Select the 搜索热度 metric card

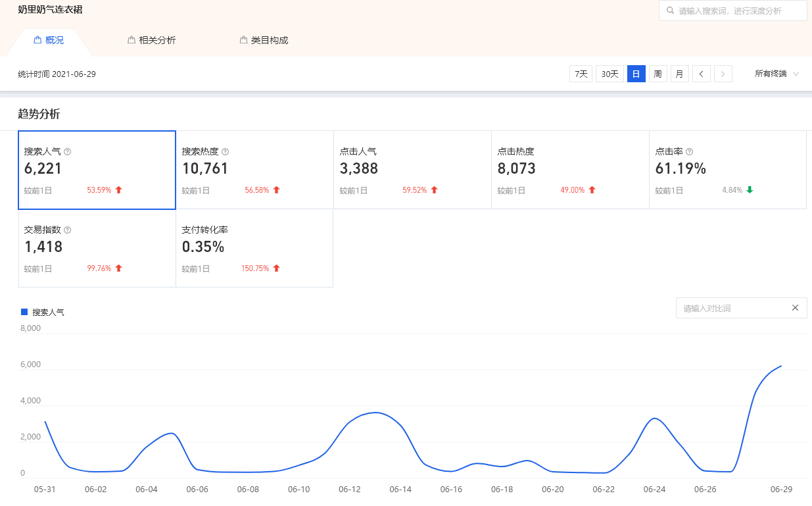click(x=254, y=170)
